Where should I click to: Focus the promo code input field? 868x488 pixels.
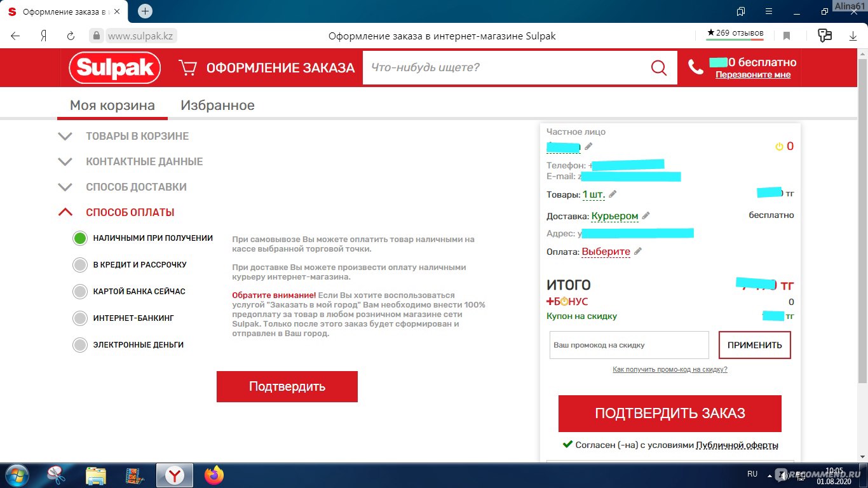click(629, 345)
